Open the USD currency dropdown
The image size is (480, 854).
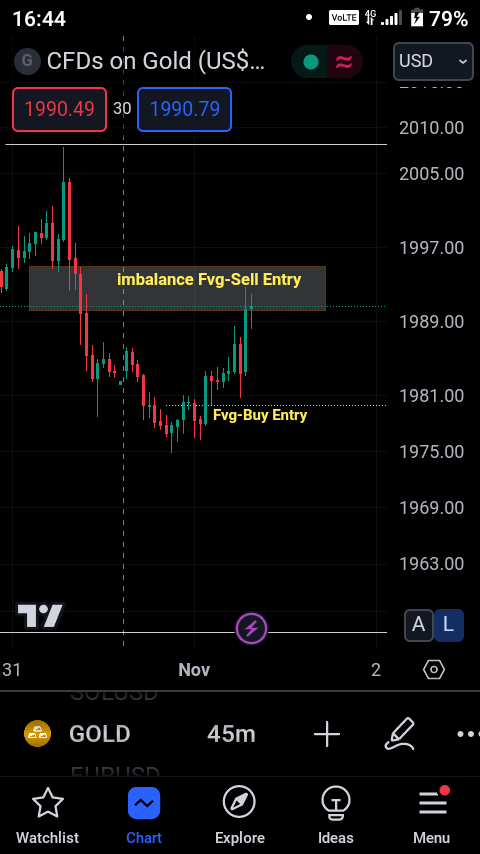click(x=433, y=61)
